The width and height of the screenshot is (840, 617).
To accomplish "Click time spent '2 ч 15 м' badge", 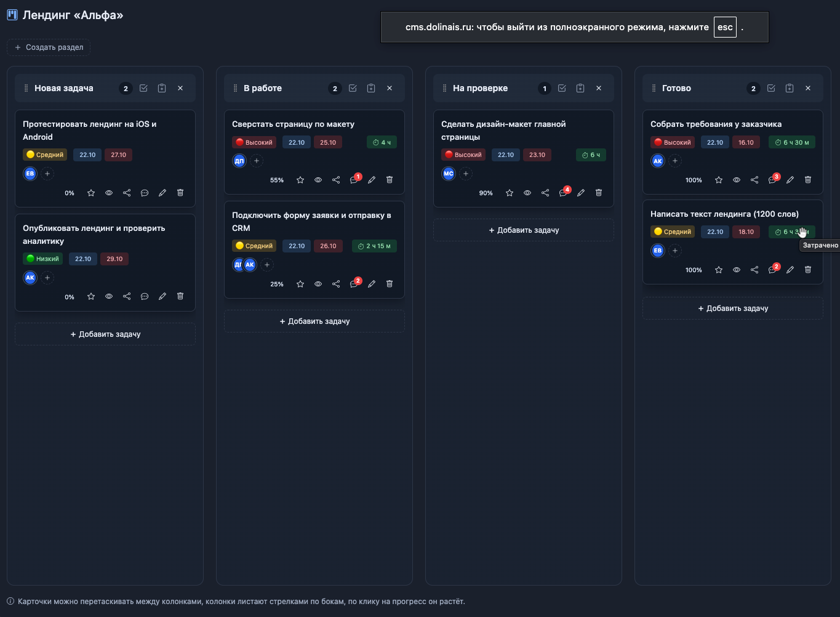I will (x=375, y=246).
